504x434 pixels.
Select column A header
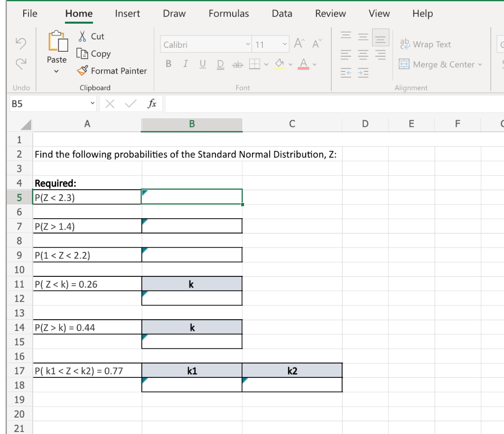tap(87, 124)
